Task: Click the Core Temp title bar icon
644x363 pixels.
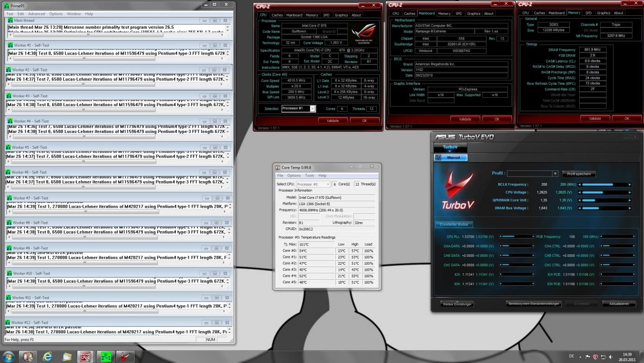Action: pyautogui.click(x=278, y=167)
